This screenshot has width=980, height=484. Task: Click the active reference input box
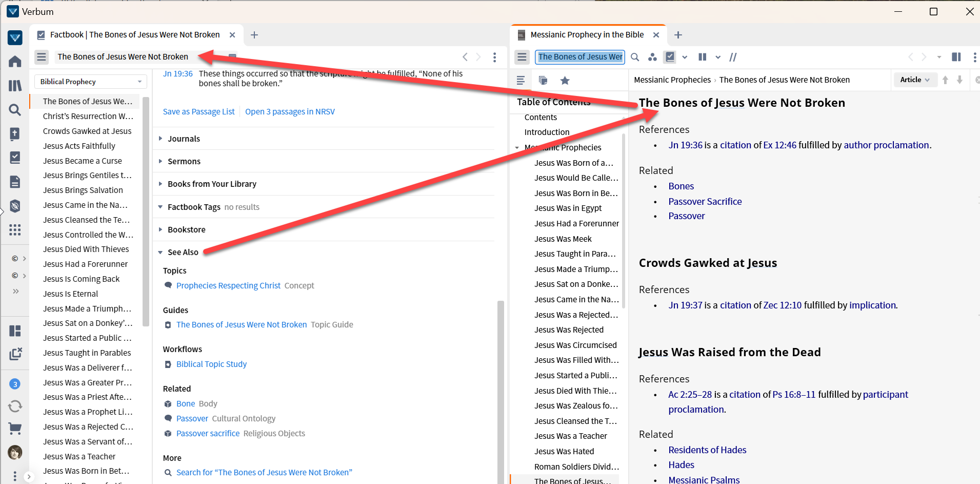[580, 57]
